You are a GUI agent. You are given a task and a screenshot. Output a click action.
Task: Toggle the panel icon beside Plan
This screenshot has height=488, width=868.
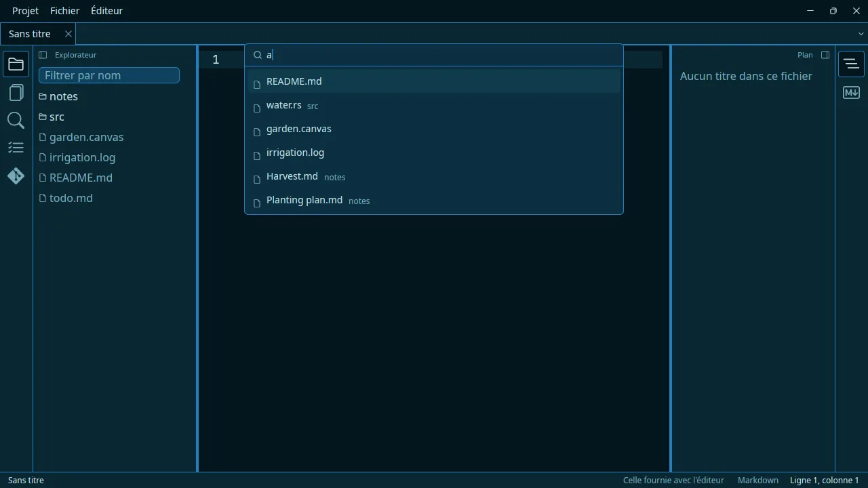[825, 55]
